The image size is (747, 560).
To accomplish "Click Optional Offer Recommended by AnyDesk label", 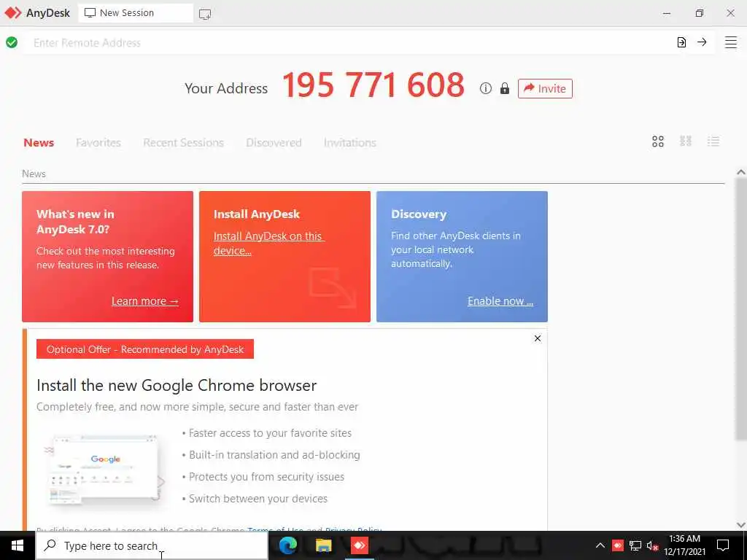I will click(x=145, y=349).
